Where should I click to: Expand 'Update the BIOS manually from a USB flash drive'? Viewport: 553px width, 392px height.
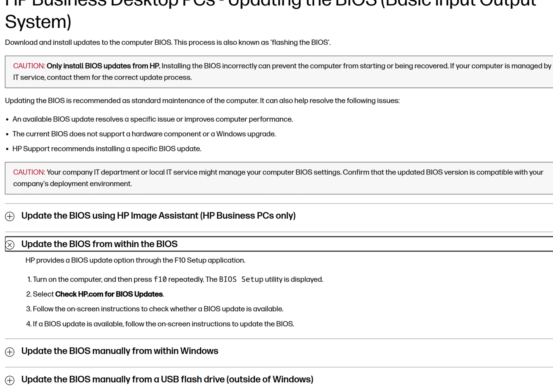[x=167, y=379]
